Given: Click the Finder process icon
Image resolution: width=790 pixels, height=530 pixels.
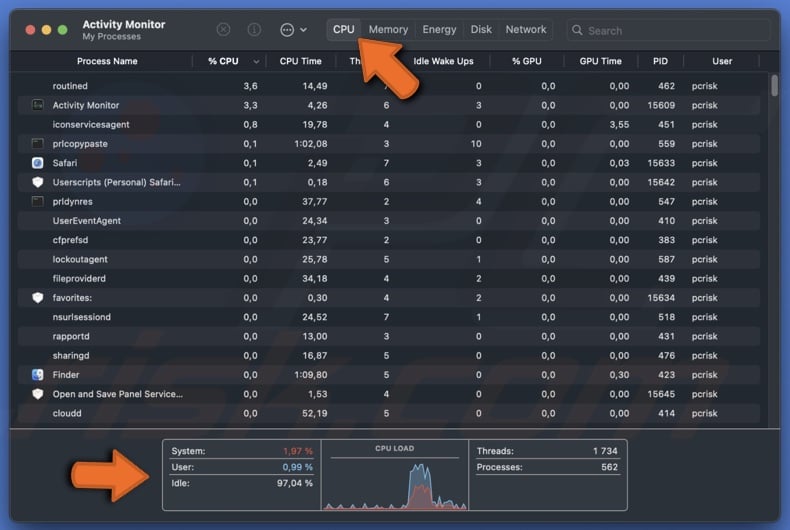Looking at the screenshot, I should pyautogui.click(x=38, y=374).
